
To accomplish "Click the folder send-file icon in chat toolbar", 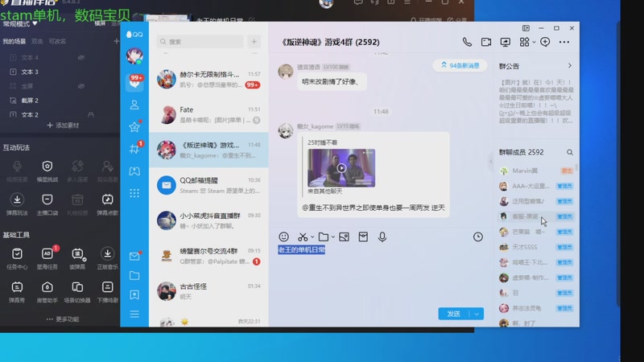I will (324, 237).
